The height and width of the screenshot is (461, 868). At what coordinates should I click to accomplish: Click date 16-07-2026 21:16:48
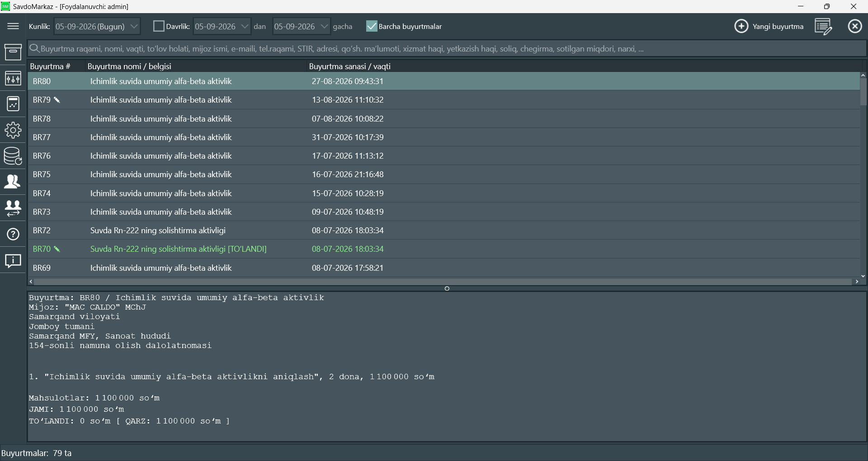coord(347,174)
